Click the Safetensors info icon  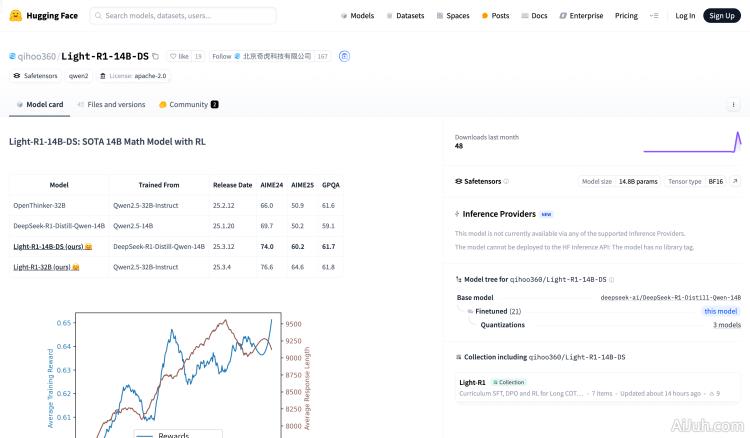tap(506, 181)
